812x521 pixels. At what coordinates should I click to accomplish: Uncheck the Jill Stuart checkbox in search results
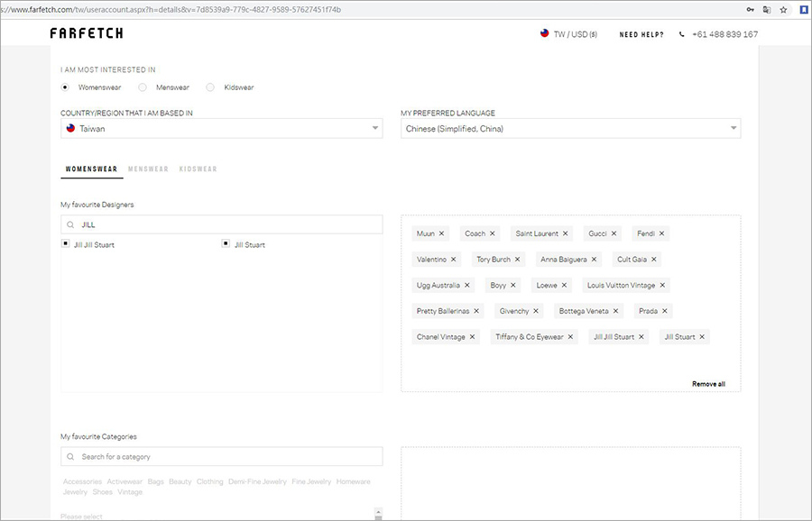click(226, 243)
